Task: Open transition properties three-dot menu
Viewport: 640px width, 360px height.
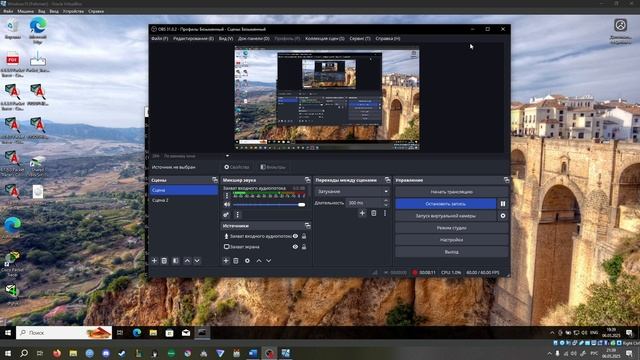Action: pyautogui.click(x=384, y=213)
